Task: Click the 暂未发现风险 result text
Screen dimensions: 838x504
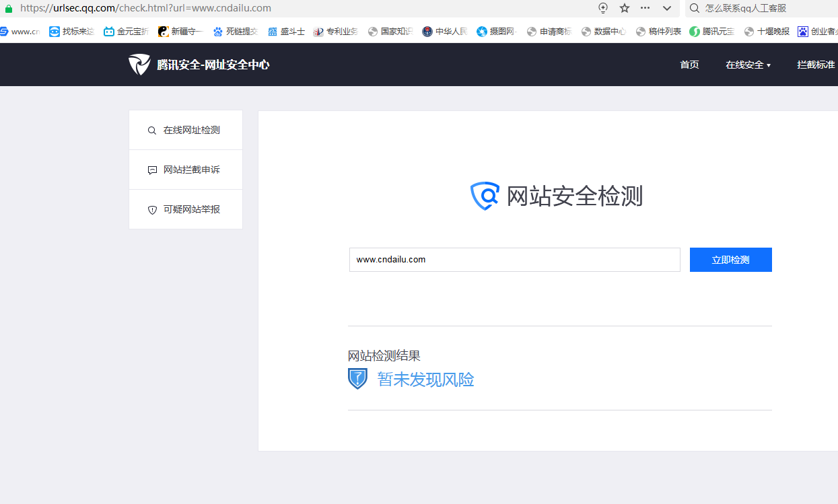Action: click(425, 380)
